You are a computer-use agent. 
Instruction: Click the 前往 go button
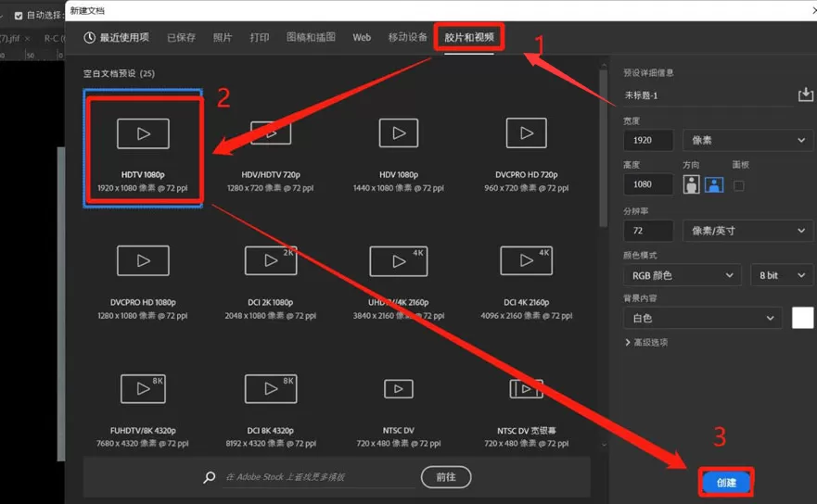(446, 477)
